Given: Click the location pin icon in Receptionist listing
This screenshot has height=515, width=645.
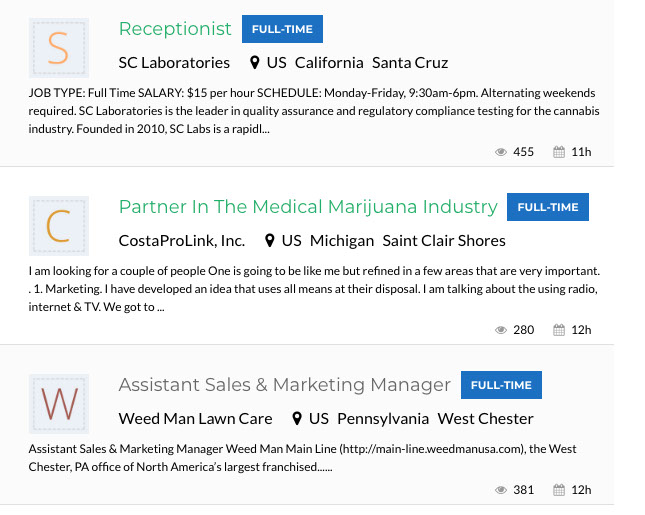Looking at the screenshot, I should [256, 63].
